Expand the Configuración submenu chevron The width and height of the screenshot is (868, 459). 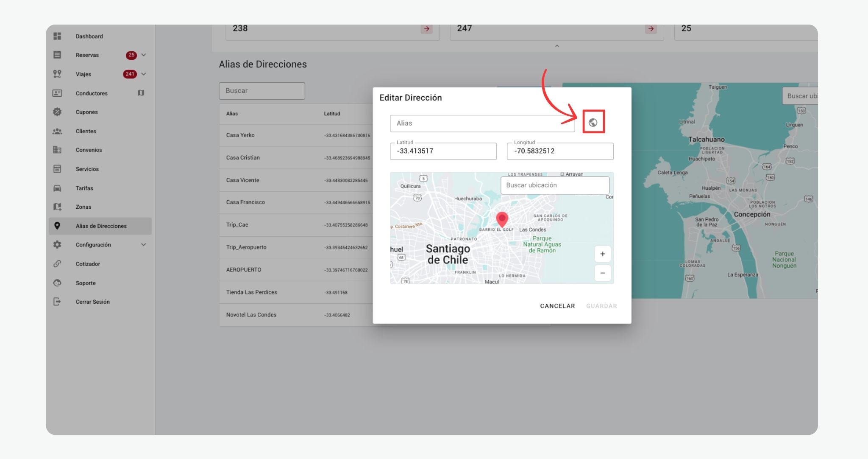[144, 245]
